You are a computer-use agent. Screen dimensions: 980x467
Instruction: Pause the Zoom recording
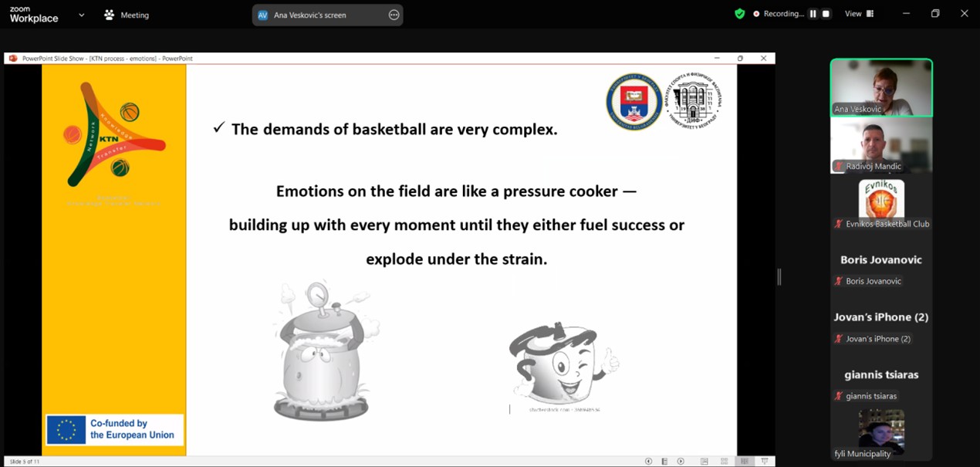pyautogui.click(x=813, y=14)
